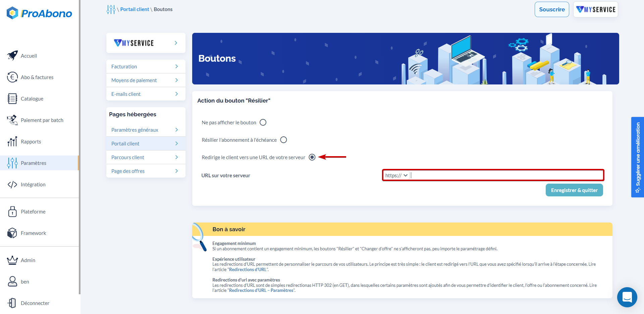This screenshot has height=314, width=644.
Task: Go to Accueil in sidebar
Action: 29,56
